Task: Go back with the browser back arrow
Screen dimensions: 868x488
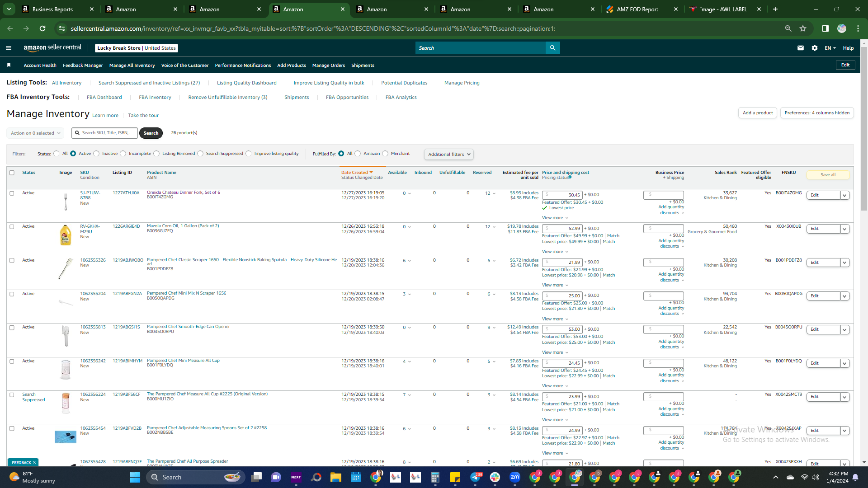Action: [10, 28]
